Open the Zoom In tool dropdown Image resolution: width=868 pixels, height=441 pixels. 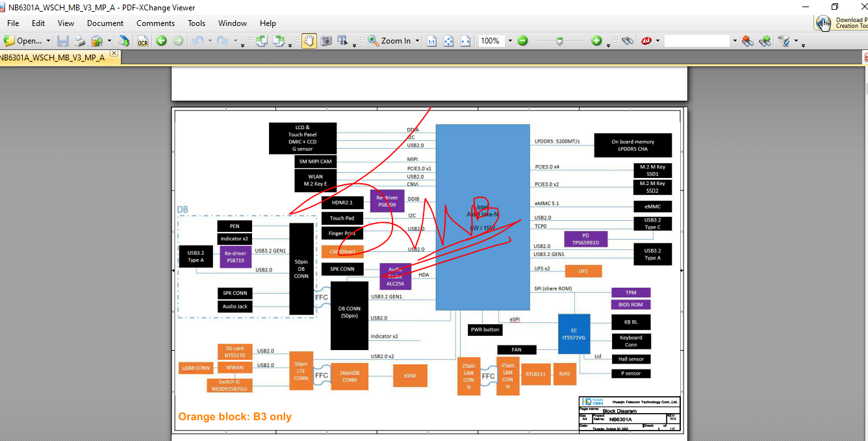pos(417,40)
